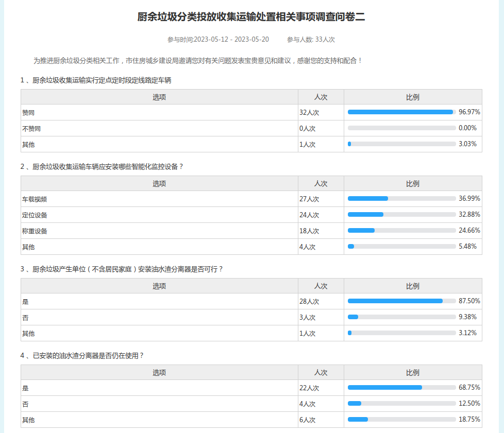Image resolution: width=504 pixels, height=433 pixels.
Task: Click the 参与人数 33人次 label
Action: [311, 40]
